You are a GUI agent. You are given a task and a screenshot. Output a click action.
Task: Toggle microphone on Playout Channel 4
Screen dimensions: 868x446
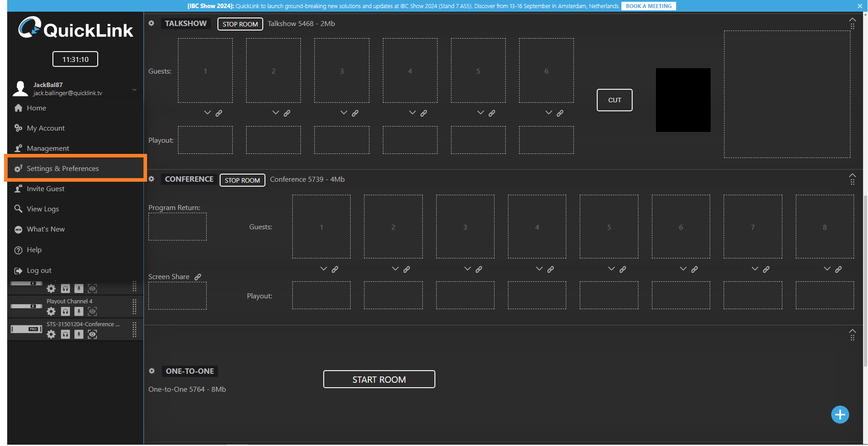point(79,311)
